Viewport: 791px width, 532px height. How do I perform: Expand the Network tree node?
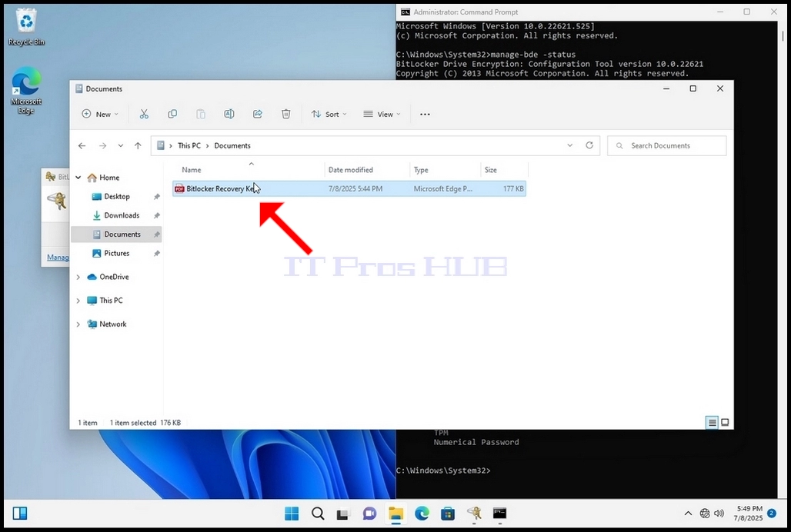[78, 324]
